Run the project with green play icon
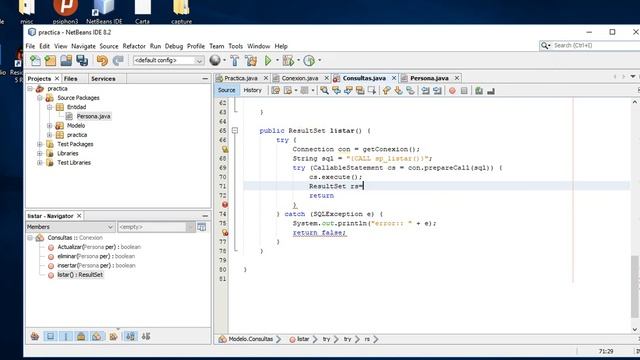The image size is (640, 360). (268, 60)
